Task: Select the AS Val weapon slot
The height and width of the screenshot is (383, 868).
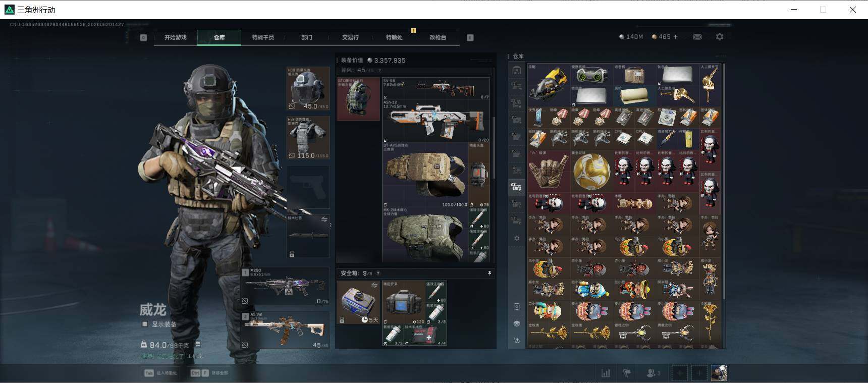Action: [285, 330]
